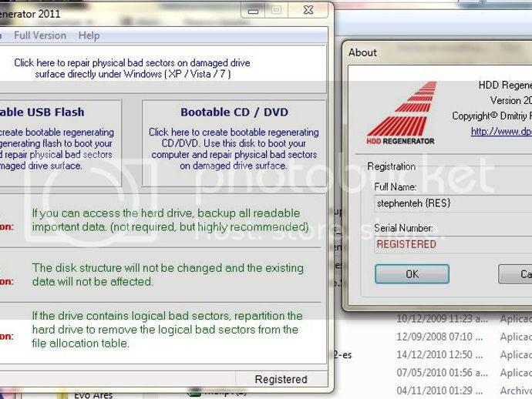The width and height of the screenshot is (532, 399).
Task: Open the Help menu
Action: [89, 35]
